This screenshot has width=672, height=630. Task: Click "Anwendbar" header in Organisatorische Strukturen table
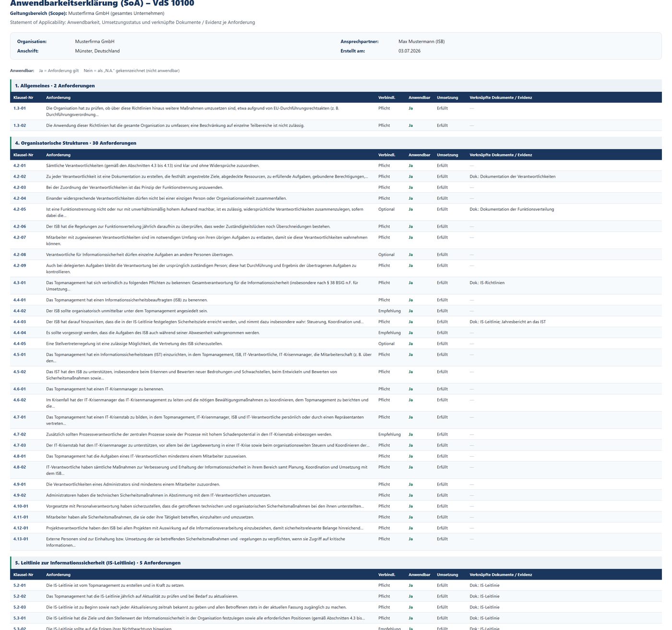click(420, 155)
